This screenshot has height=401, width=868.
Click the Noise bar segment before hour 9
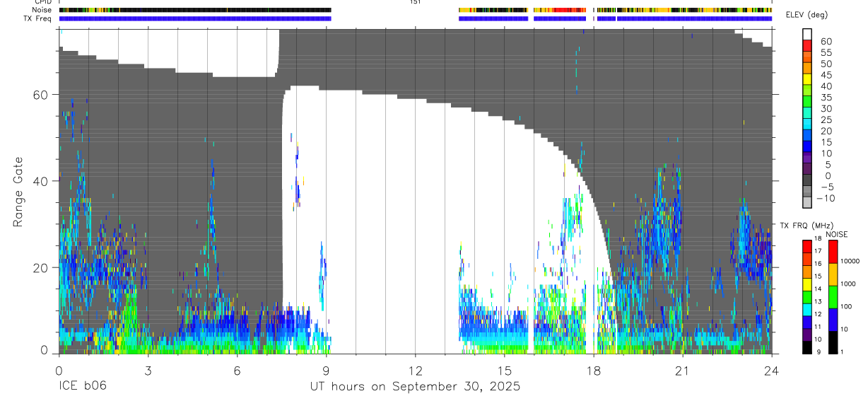pyautogui.click(x=195, y=10)
